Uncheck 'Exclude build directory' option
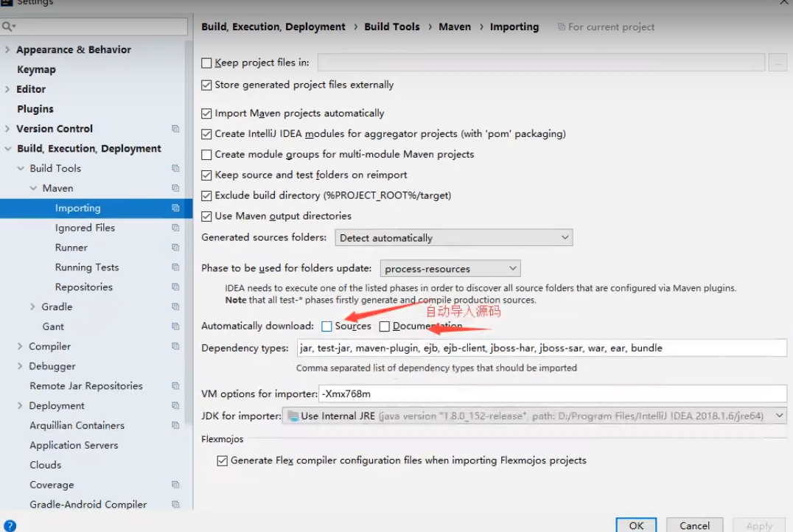Screen dimensions: 793x532 [x=206, y=196]
